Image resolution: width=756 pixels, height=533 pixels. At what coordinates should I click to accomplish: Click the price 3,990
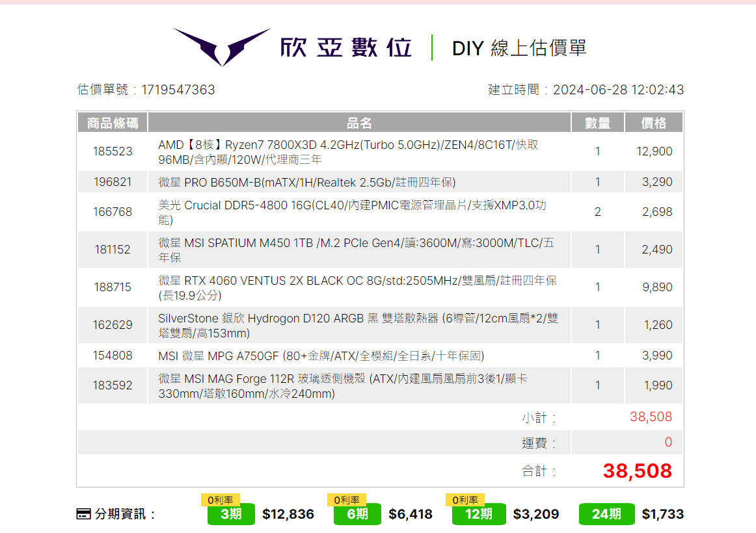[x=657, y=356]
